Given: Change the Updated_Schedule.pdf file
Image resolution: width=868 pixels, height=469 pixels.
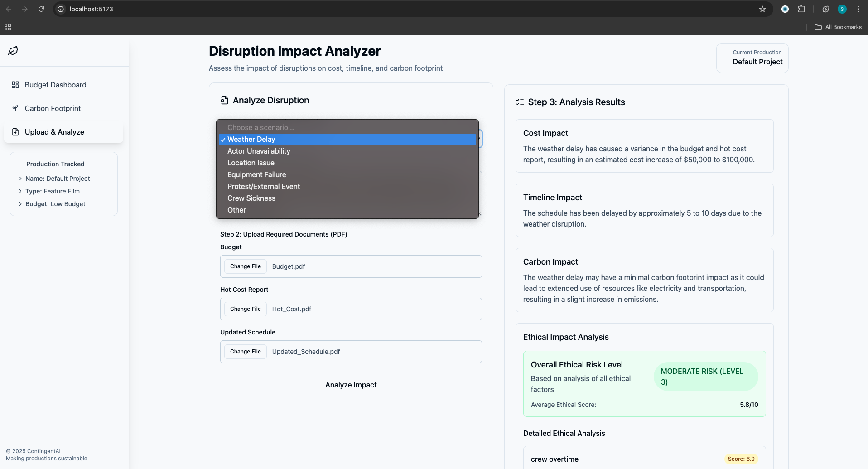Looking at the screenshot, I should click(x=246, y=352).
